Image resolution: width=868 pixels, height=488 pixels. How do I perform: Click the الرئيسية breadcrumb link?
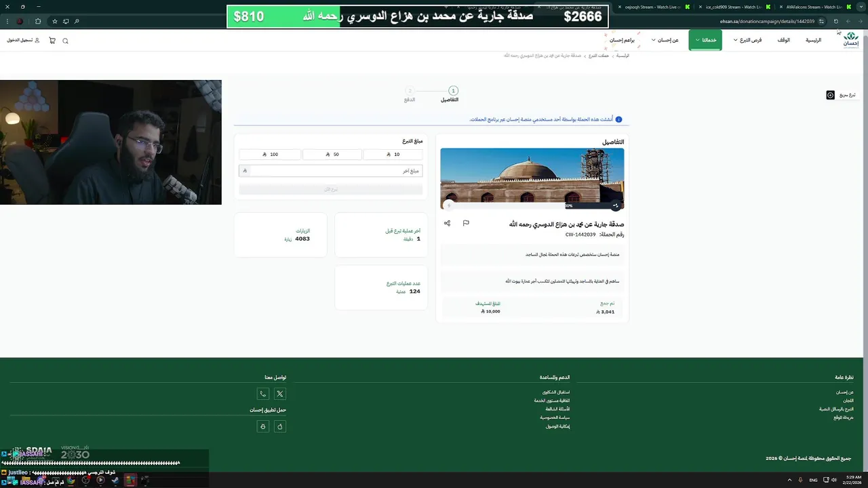pyautogui.click(x=623, y=56)
